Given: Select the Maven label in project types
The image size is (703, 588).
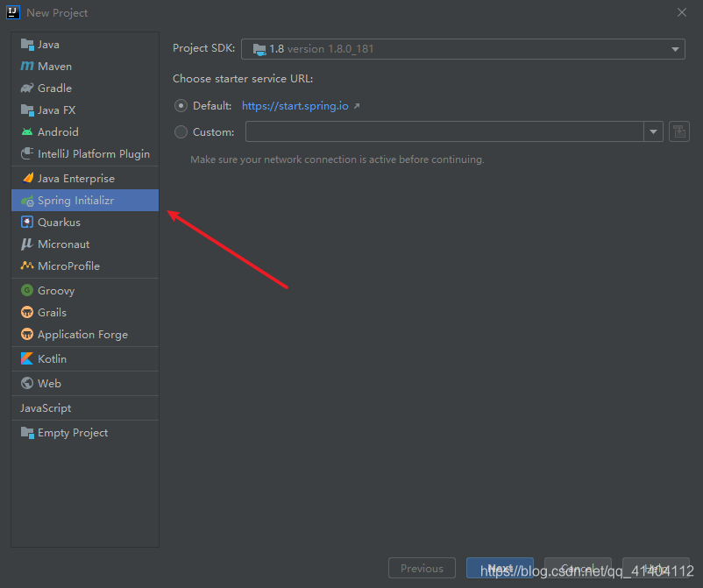Looking at the screenshot, I should point(54,67).
